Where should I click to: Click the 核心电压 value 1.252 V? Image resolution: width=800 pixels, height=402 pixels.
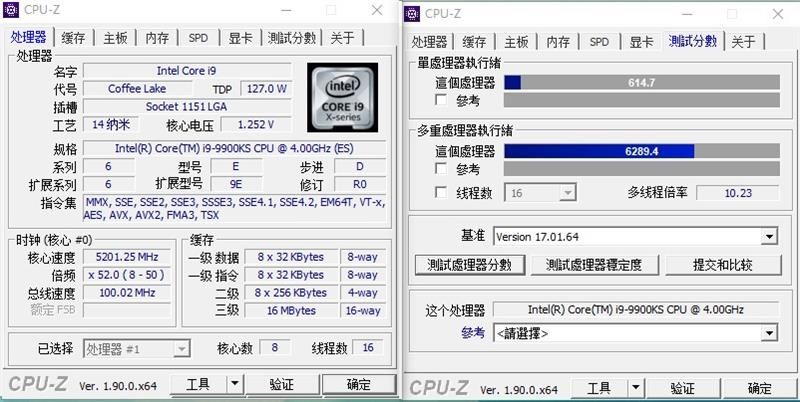point(256,124)
